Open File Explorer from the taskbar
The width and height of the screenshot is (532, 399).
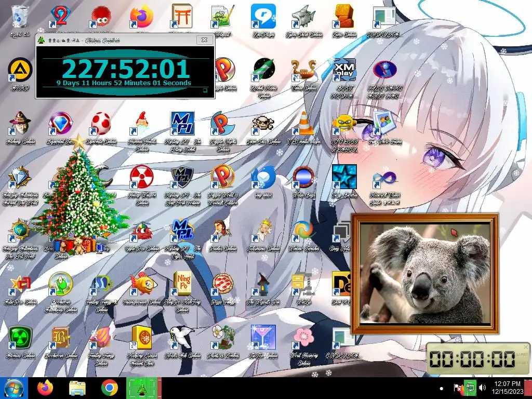77,388
